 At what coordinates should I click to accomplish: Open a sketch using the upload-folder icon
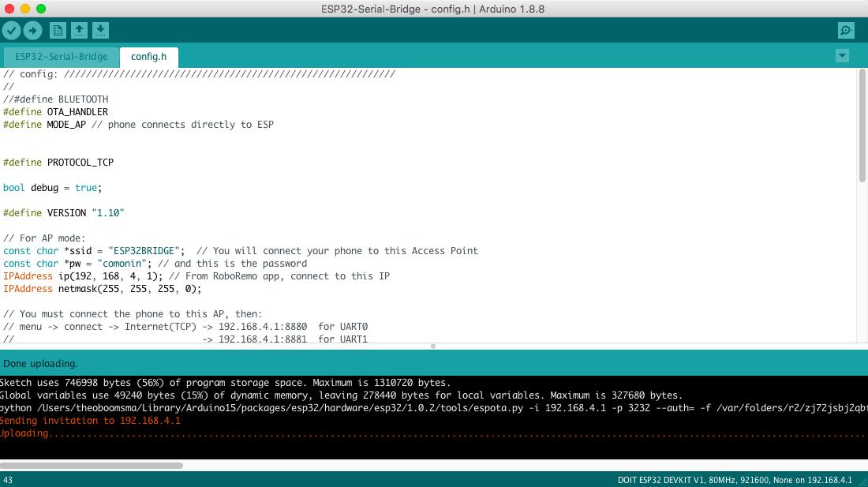[x=79, y=30]
